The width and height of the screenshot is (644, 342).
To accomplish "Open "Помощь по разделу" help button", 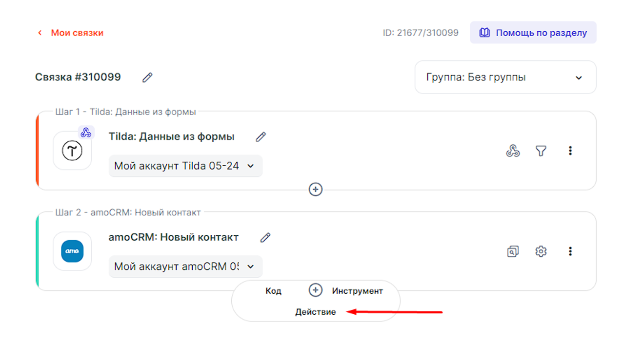I will [x=533, y=33].
